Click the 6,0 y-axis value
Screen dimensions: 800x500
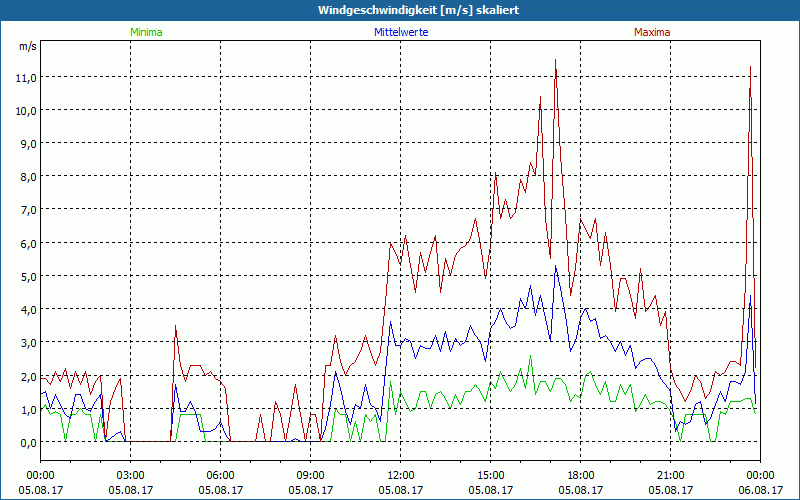click(28, 243)
